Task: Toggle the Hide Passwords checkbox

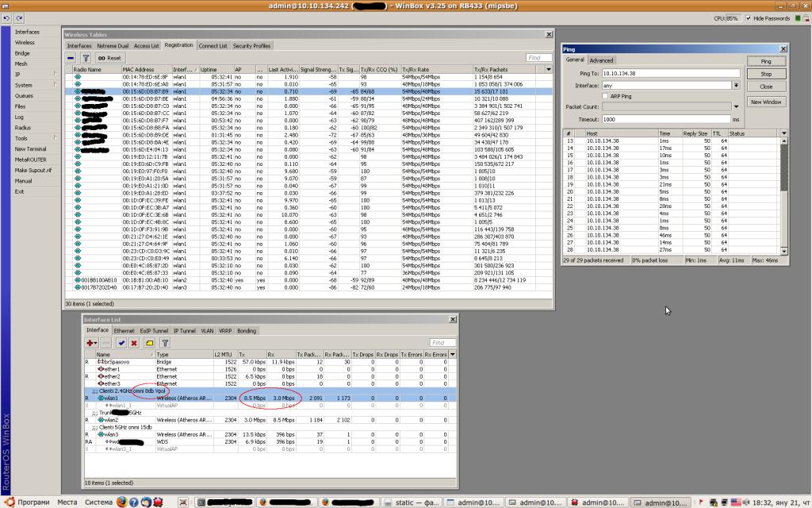Action: pyautogui.click(x=749, y=17)
